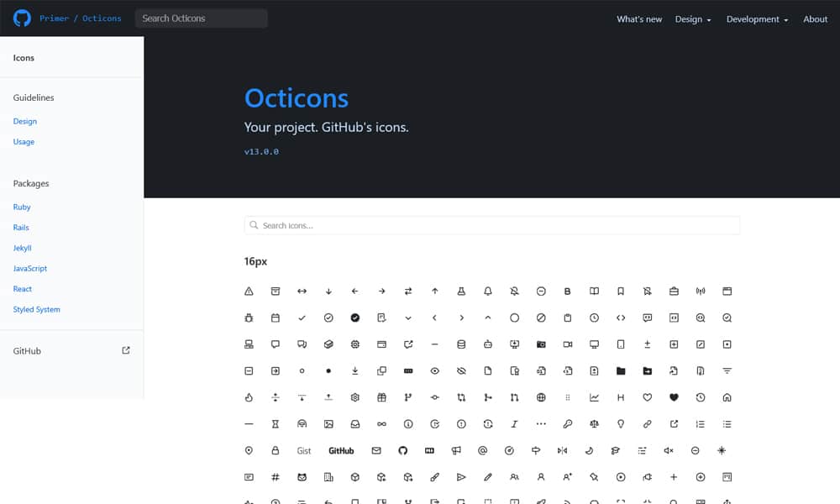Open the Development dropdown in the navbar
Screen dimensions: 840x504
pyautogui.click(x=754, y=18)
